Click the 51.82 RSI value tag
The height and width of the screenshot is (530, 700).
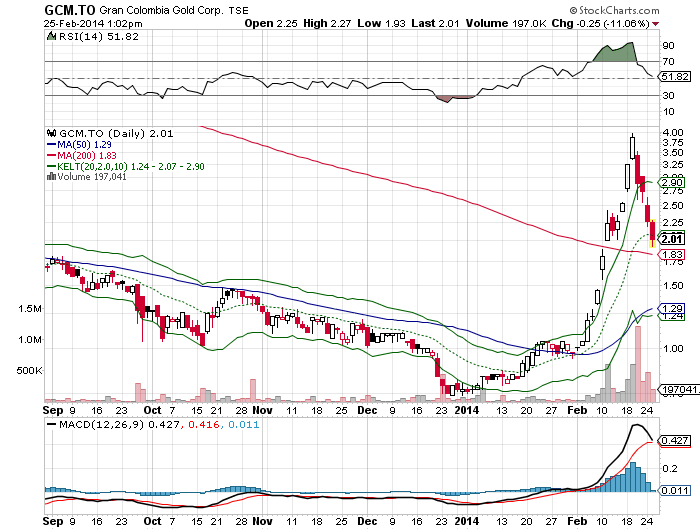pyautogui.click(x=675, y=76)
